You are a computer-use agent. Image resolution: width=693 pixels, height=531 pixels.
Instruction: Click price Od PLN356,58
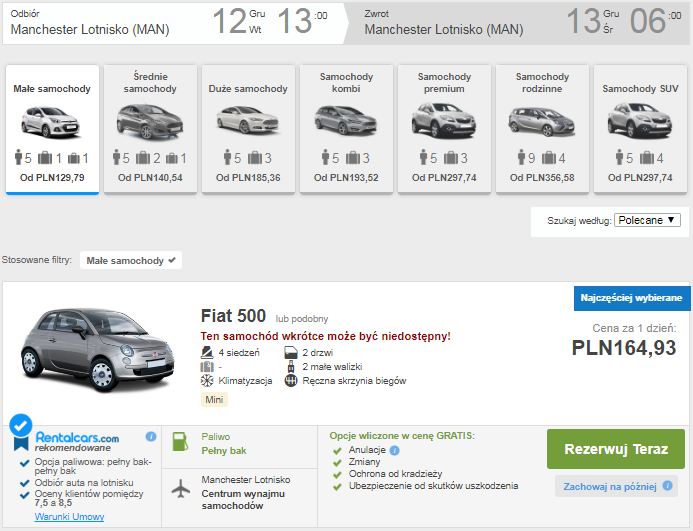[542, 178]
